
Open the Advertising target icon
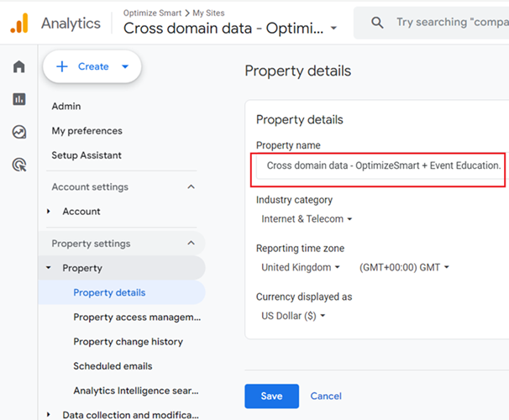18,165
